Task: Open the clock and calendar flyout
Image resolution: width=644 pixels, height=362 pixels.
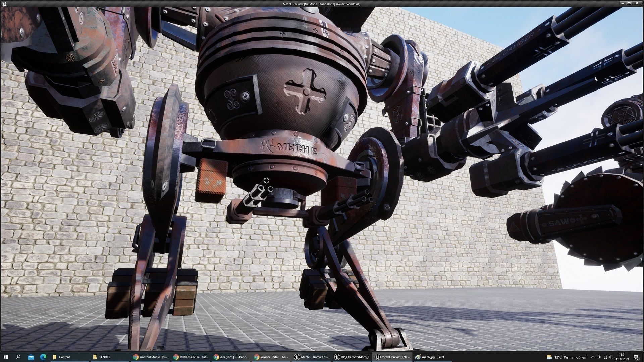Action: [622, 357]
